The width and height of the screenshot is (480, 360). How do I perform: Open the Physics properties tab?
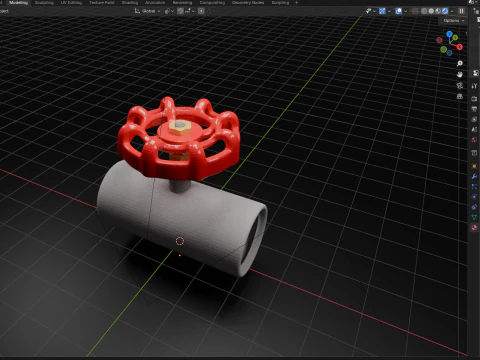[474, 197]
